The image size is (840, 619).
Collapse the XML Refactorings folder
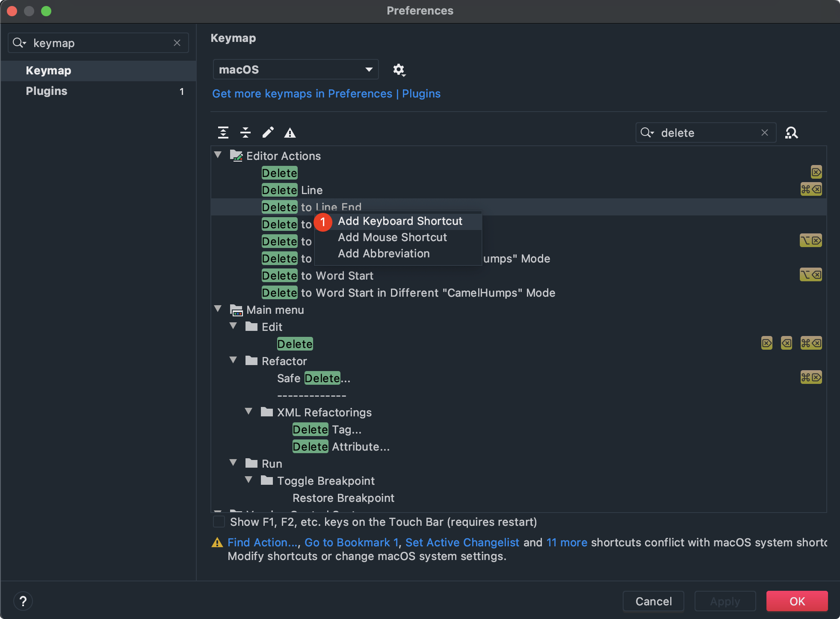[x=248, y=412]
